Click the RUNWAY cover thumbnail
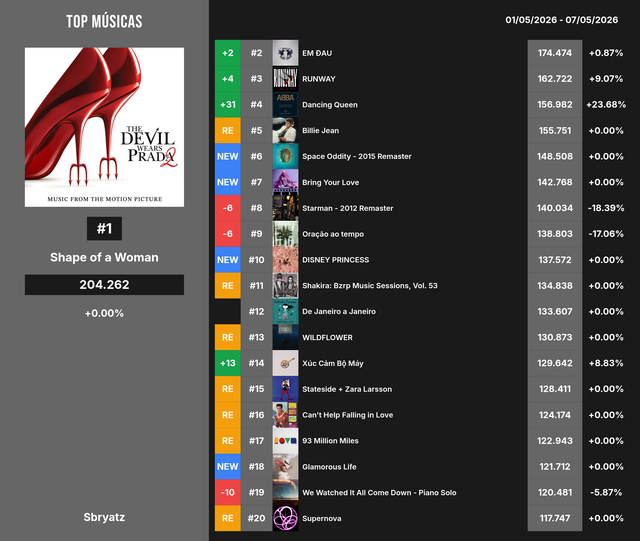640x541 pixels. pos(285,79)
